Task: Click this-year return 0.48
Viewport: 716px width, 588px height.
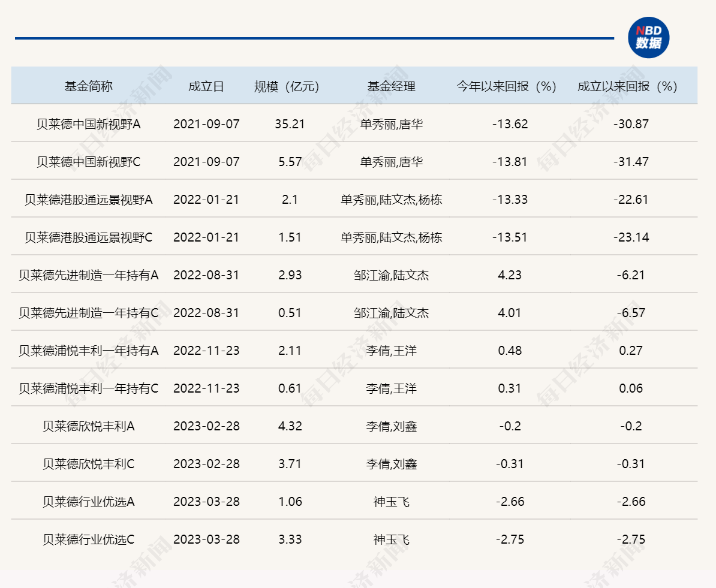Action: (x=510, y=351)
